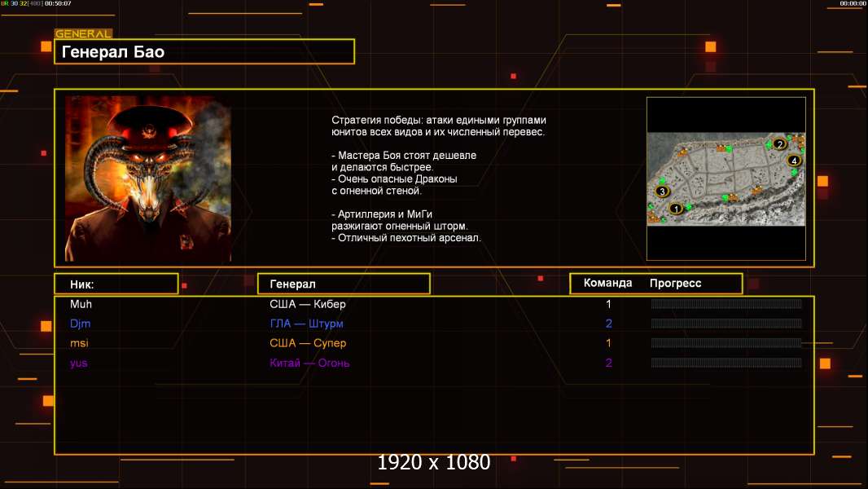Image resolution: width=868 pixels, height=489 pixels.
Task: Click 'США — Кибер' general entry
Action: point(308,304)
